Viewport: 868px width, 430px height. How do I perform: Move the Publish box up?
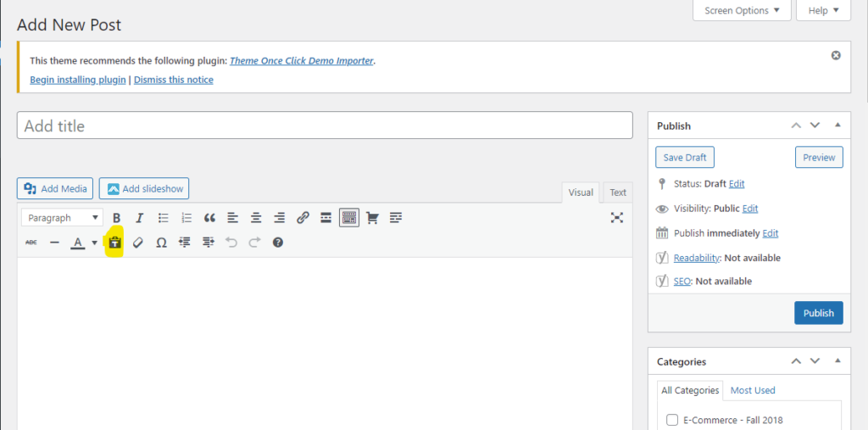(796, 126)
